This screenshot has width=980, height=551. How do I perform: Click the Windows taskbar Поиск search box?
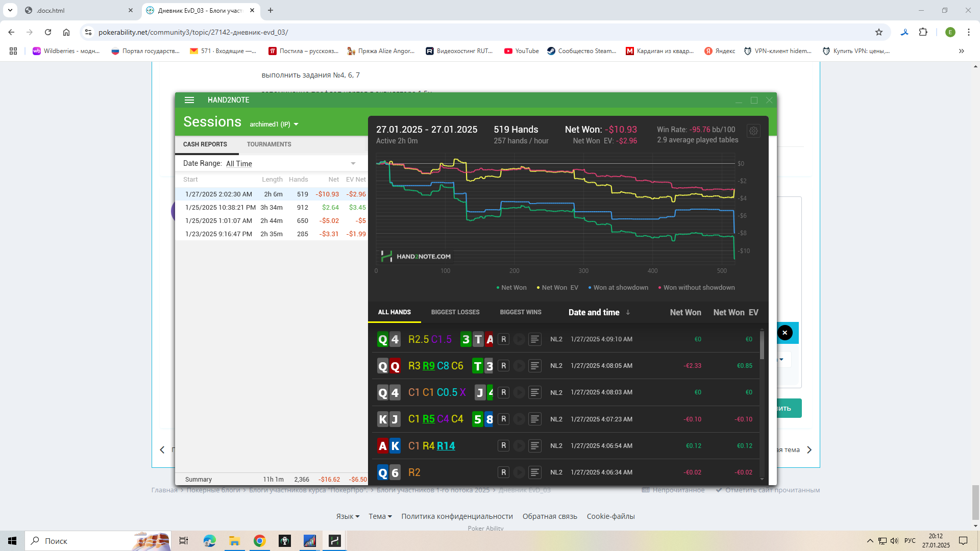tap(97, 541)
